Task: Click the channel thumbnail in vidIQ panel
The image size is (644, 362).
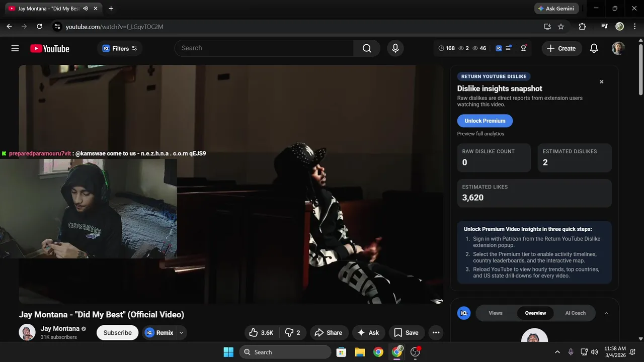Action: pyautogui.click(x=534, y=335)
